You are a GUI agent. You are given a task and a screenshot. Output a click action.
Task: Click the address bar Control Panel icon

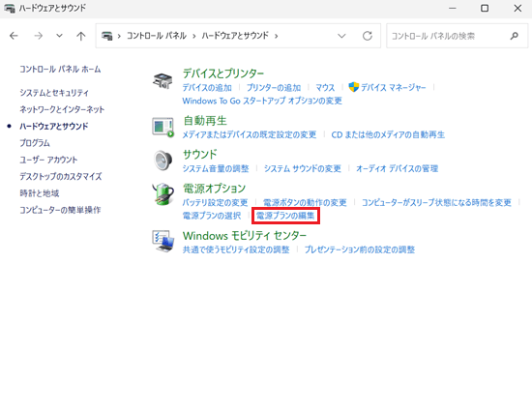coord(107,36)
